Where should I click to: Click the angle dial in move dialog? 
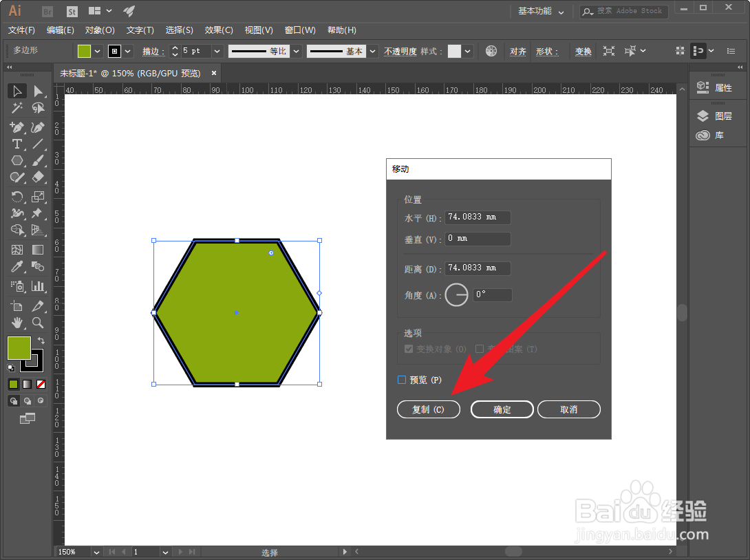coord(456,294)
